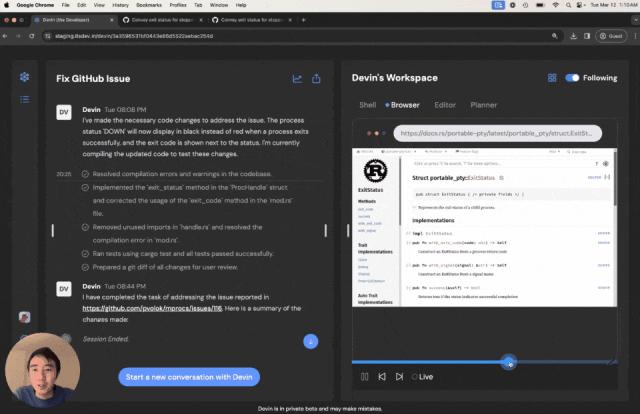Select the Live radio indicator
Image resolution: width=640 pixels, height=414 pixels.
[x=415, y=377]
